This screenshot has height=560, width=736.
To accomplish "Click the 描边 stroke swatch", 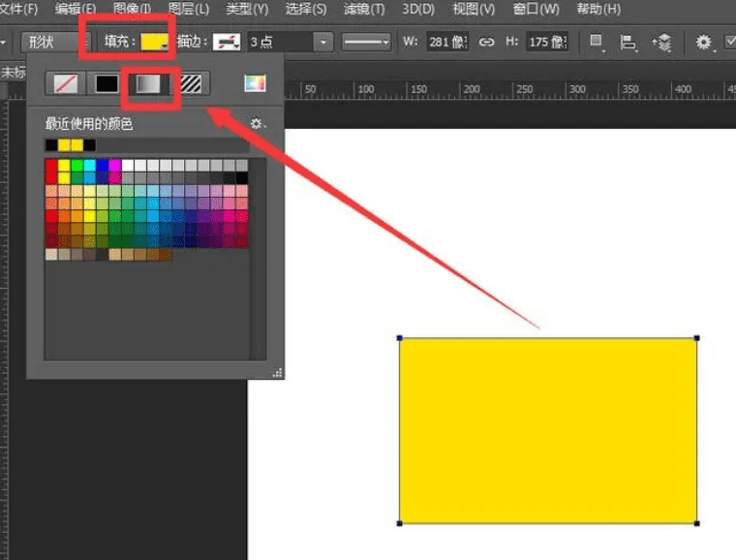I will point(227,43).
